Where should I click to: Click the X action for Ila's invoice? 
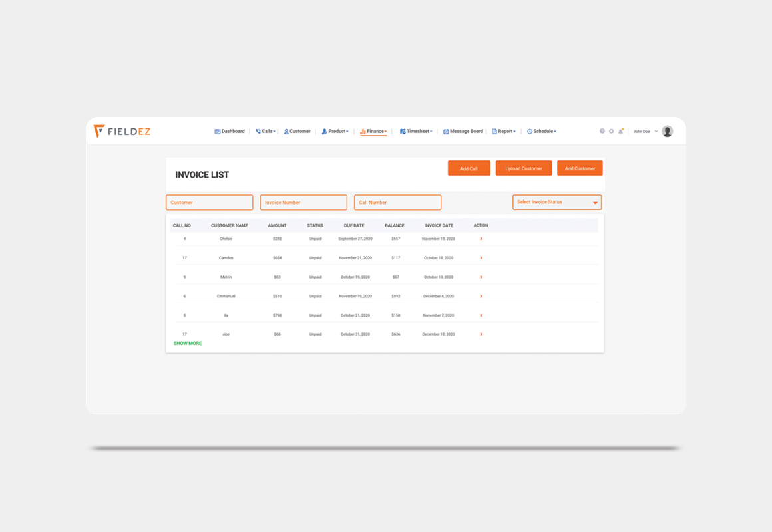click(481, 316)
